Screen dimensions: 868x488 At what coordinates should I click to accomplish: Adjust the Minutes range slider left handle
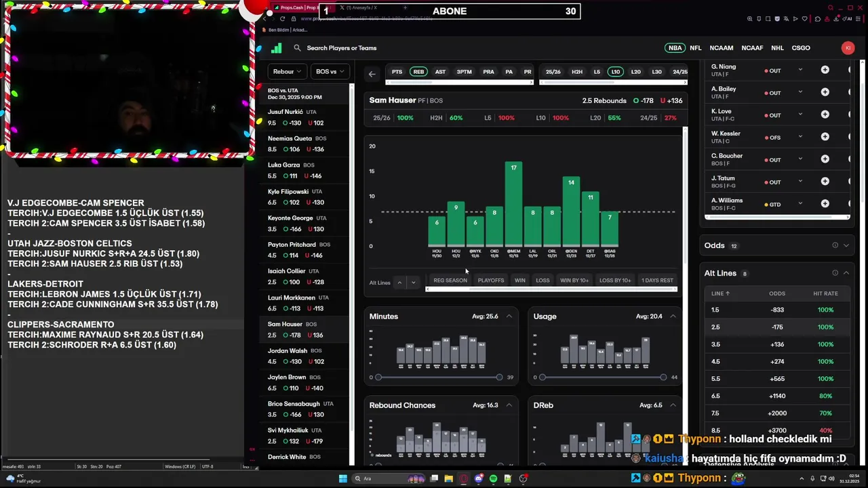(x=378, y=377)
